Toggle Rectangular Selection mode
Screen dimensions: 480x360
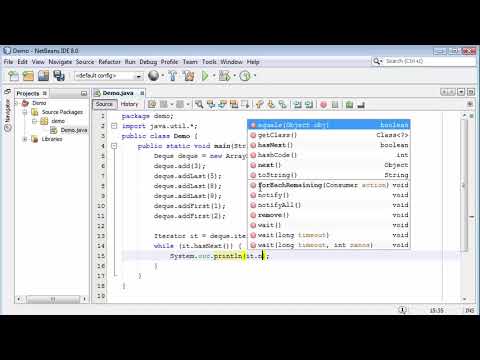(245, 105)
